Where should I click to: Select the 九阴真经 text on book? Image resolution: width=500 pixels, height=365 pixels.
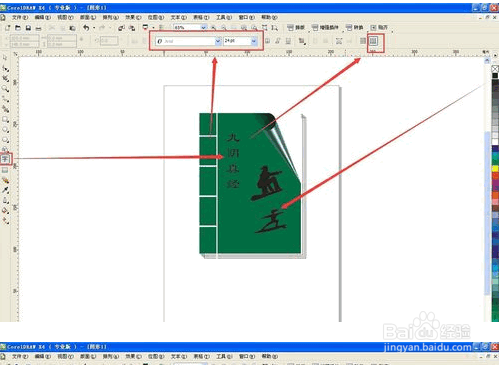tap(233, 161)
